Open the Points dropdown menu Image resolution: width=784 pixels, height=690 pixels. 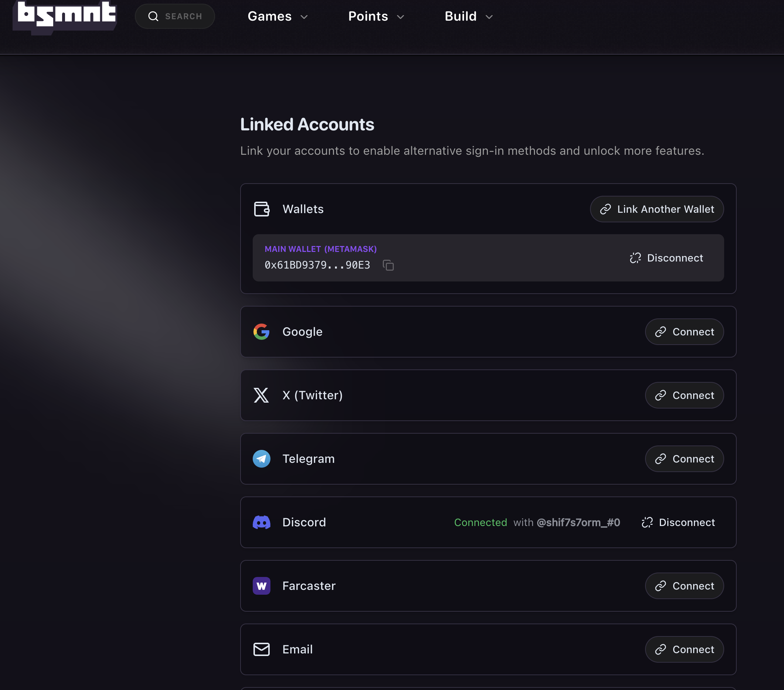[x=376, y=17]
